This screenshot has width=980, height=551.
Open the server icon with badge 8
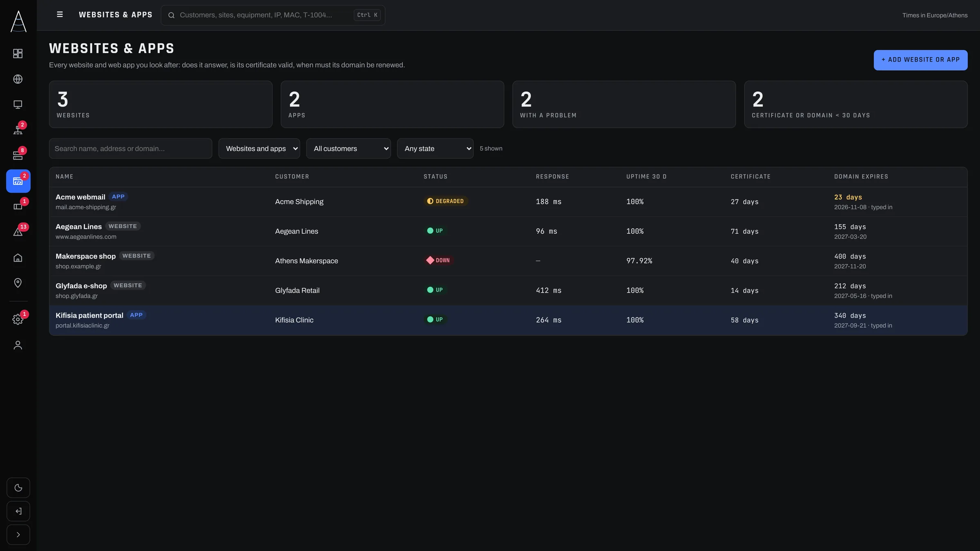(18, 156)
